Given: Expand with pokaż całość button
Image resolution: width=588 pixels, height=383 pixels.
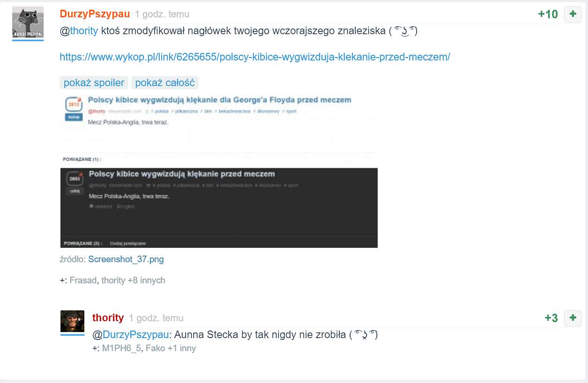Looking at the screenshot, I should click(x=165, y=83).
